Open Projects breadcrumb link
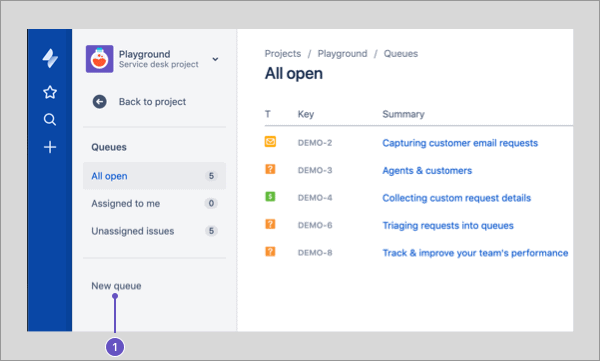 (283, 54)
